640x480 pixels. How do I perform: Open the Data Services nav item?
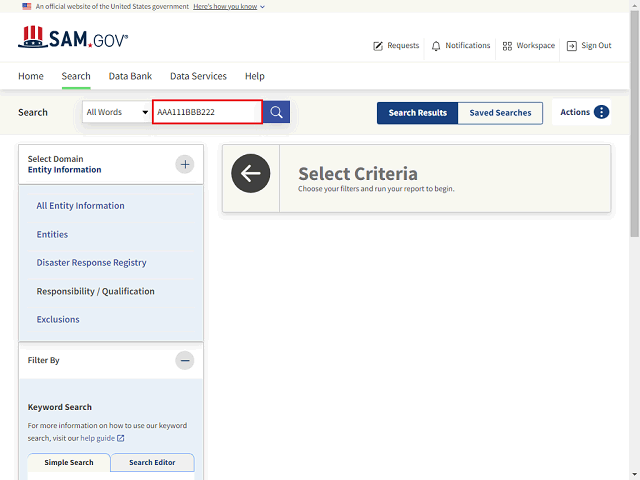coord(198,76)
